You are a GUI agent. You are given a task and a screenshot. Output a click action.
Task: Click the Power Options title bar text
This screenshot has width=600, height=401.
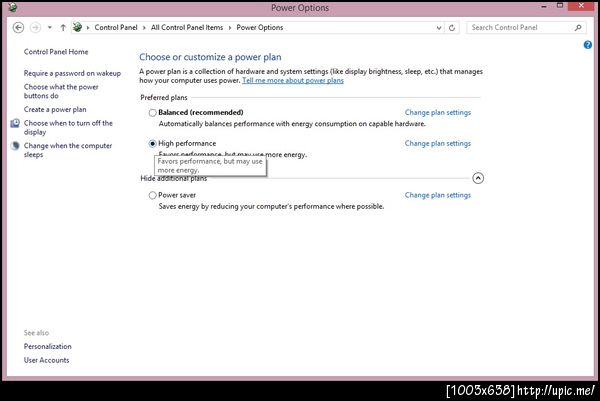300,8
